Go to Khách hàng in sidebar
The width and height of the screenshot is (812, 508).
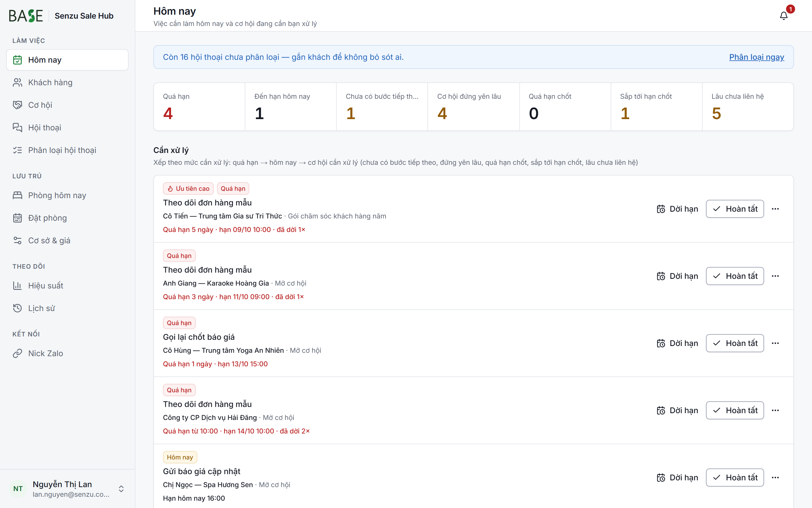[x=67, y=82]
